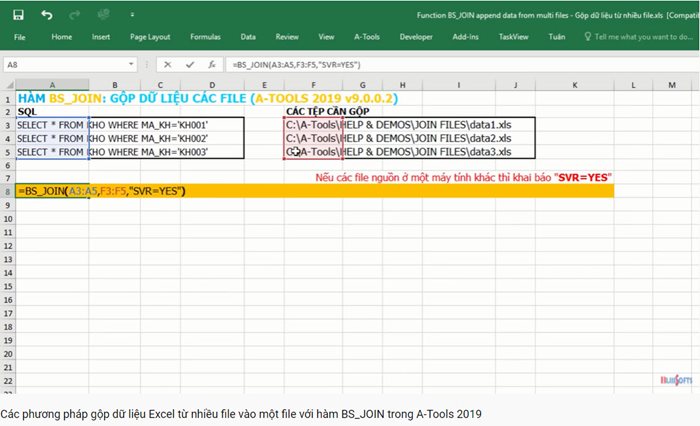Click the orange cell with =BS_JOIN formula

315,191
